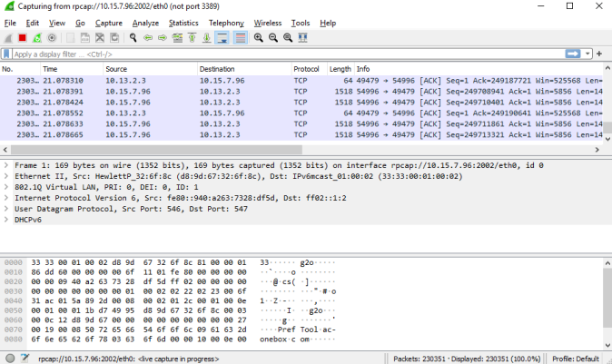Restart the current capture
612x364 pixels.
pyautogui.click(x=37, y=38)
